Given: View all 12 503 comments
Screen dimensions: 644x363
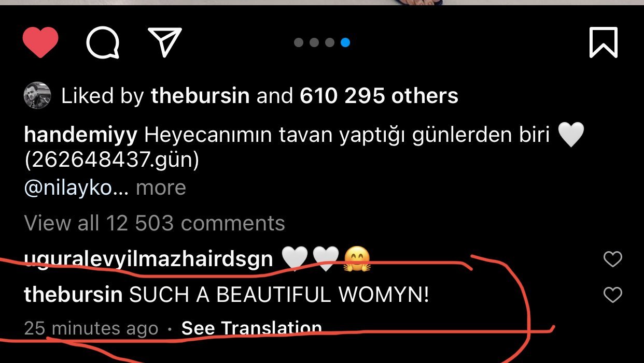Looking at the screenshot, I should click(155, 223).
